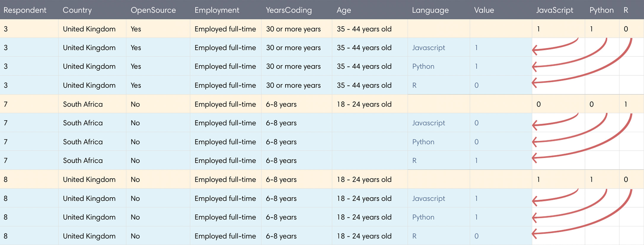Click R count 0 in respondent 3's orange row
Viewport: 644px width, 245px height.
pos(626,29)
